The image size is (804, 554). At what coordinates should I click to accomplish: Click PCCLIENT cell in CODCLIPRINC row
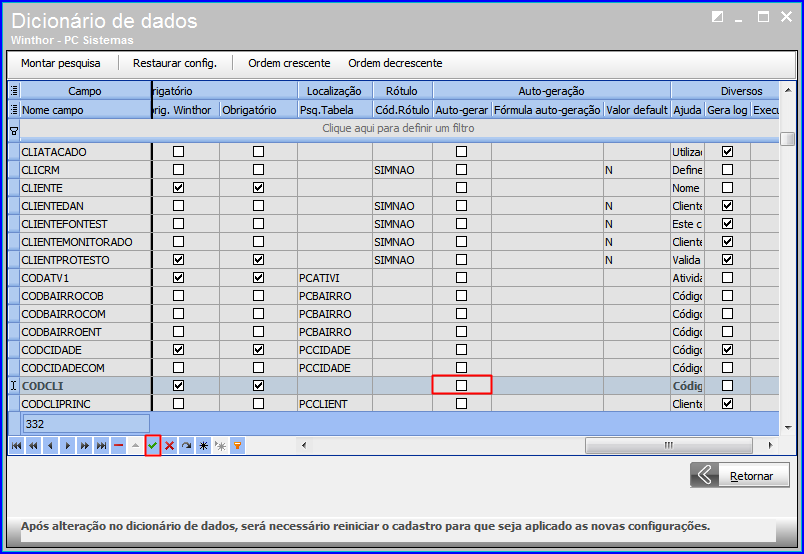pyautogui.click(x=335, y=404)
